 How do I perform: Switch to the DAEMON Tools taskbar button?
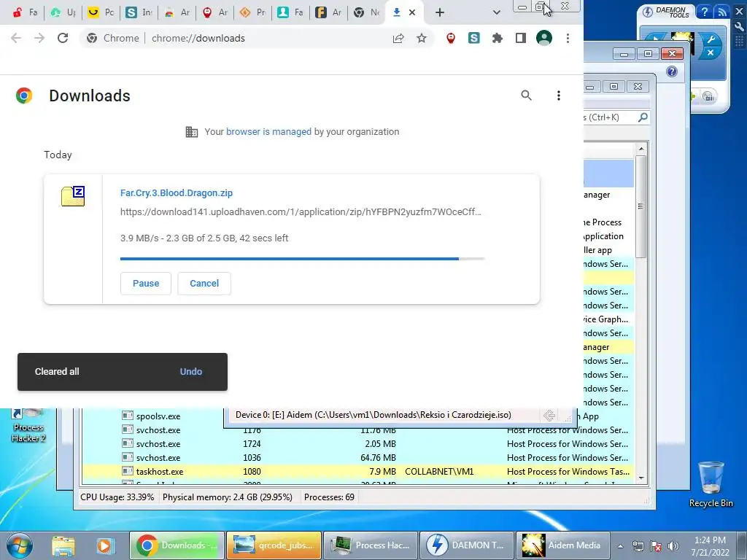pos(467,545)
